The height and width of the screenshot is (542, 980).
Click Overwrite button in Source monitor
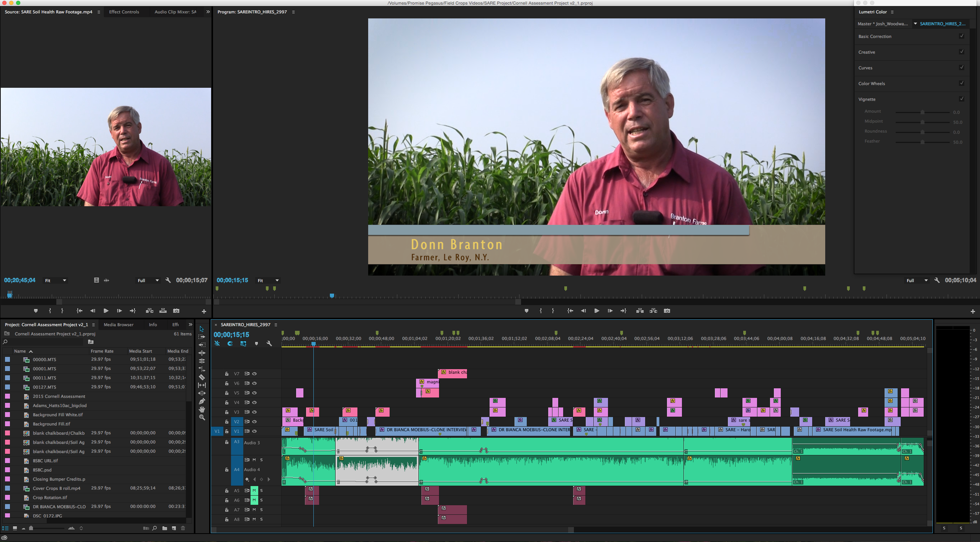point(163,311)
